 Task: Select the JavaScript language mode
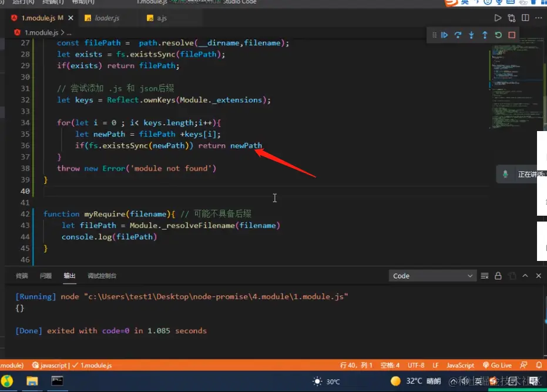pos(460,366)
